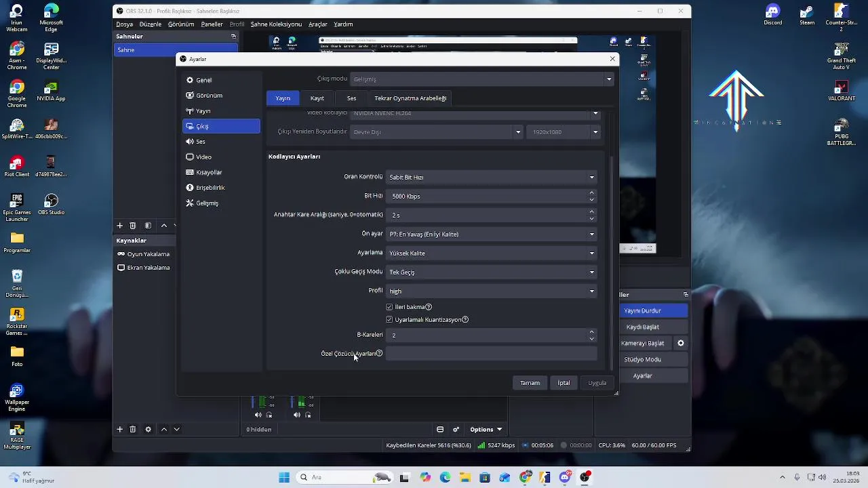
Task: Open Video section in settings sidebar
Action: [x=221, y=157]
